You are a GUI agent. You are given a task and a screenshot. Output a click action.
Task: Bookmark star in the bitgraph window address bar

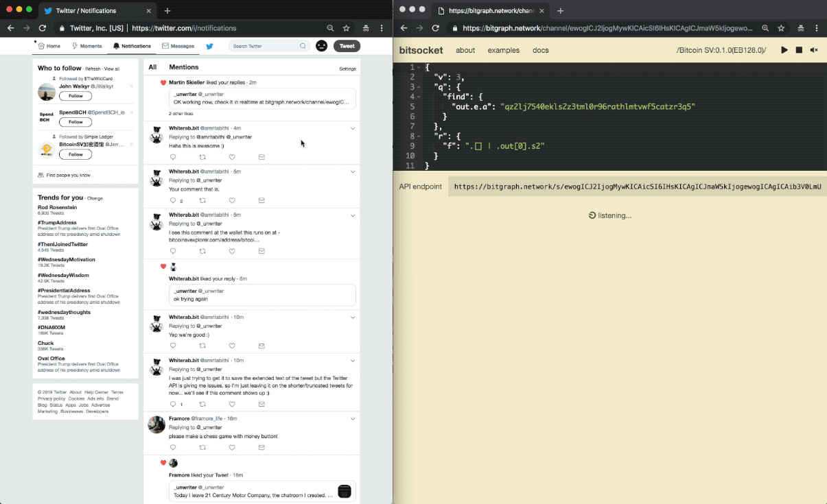pos(781,28)
